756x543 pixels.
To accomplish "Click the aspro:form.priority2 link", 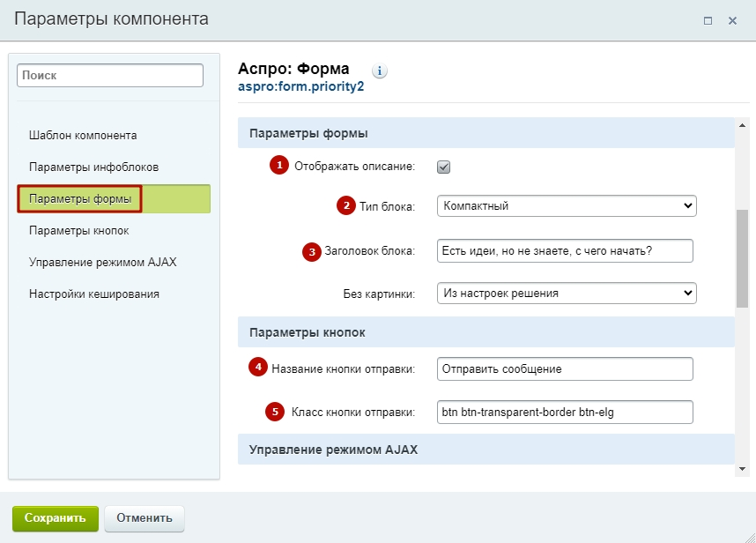I will click(x=300, y=86).
